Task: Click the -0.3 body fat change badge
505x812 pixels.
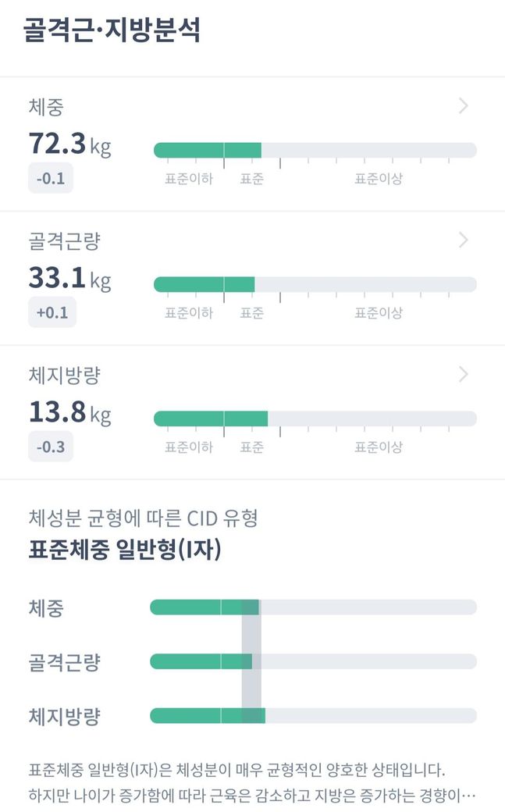Action: (51, 447)
